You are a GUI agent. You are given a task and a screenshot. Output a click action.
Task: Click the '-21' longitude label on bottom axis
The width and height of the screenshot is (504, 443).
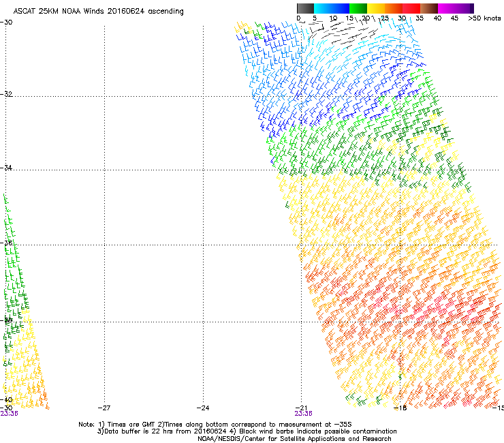pyautogui.click(x=301, y=408)
